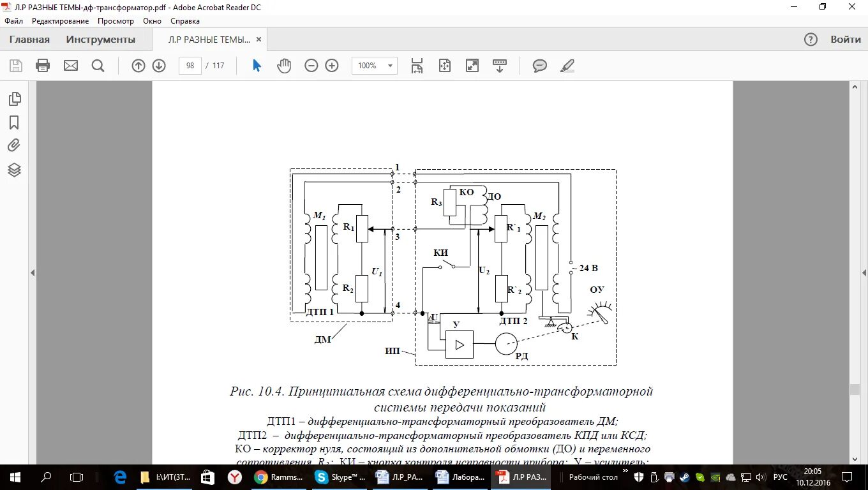This screenshot has height=490, width=868.
Task: Click the Acrobat Л.Р РАЗ taskbar button
Action: click(x=521, y=477)
